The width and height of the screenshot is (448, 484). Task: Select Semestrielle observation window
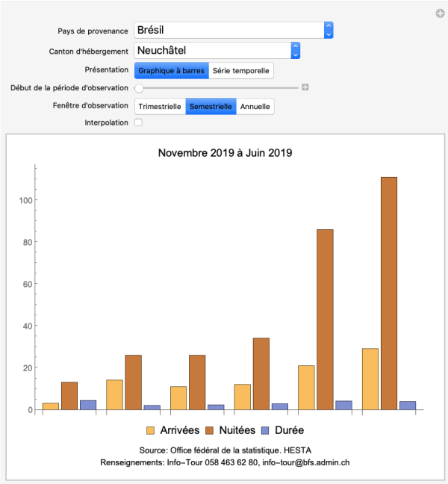(x=211, y=106)
